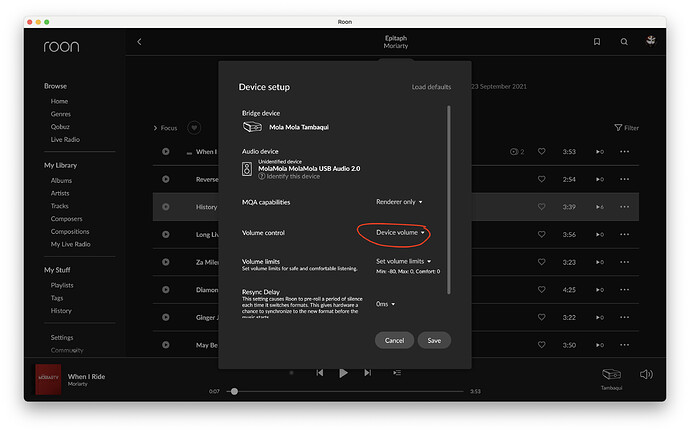Favorite the track with 3:53 duration
This screenshot has width=690, height=432.
coord(542,151)
